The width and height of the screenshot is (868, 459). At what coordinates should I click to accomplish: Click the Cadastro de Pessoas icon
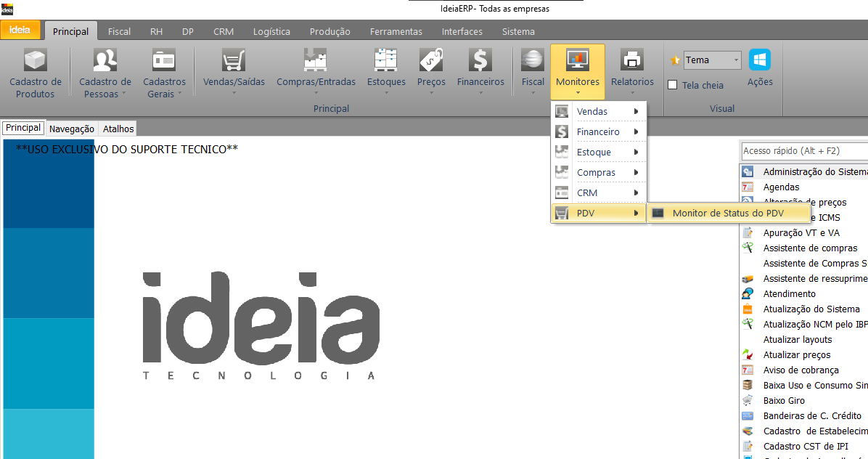[x=105, y=60]
